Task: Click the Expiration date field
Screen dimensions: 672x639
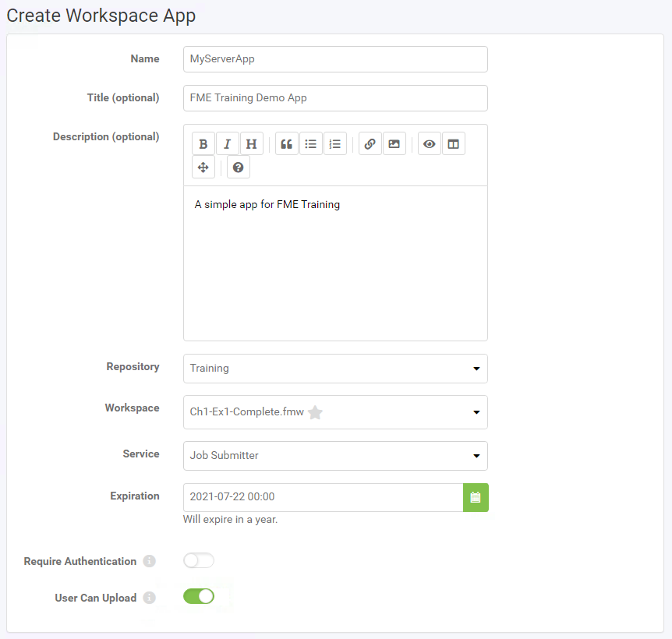Action: 324,497
